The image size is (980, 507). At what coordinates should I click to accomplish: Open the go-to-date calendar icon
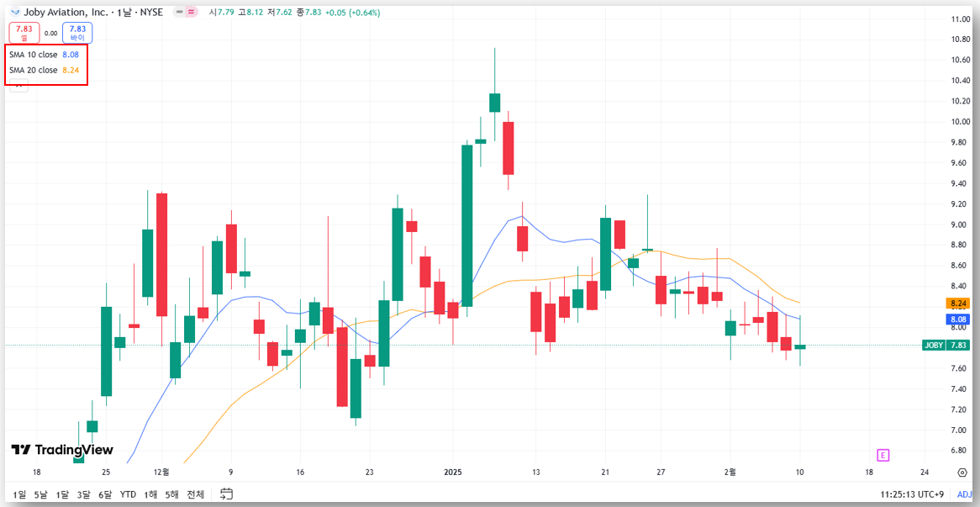(227, 494)
